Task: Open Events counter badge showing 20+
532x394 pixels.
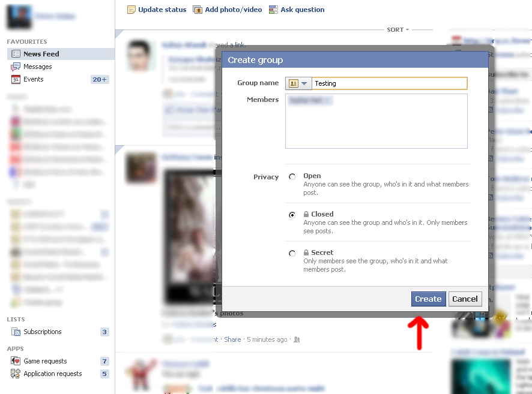Action: [x=100, y=79]
